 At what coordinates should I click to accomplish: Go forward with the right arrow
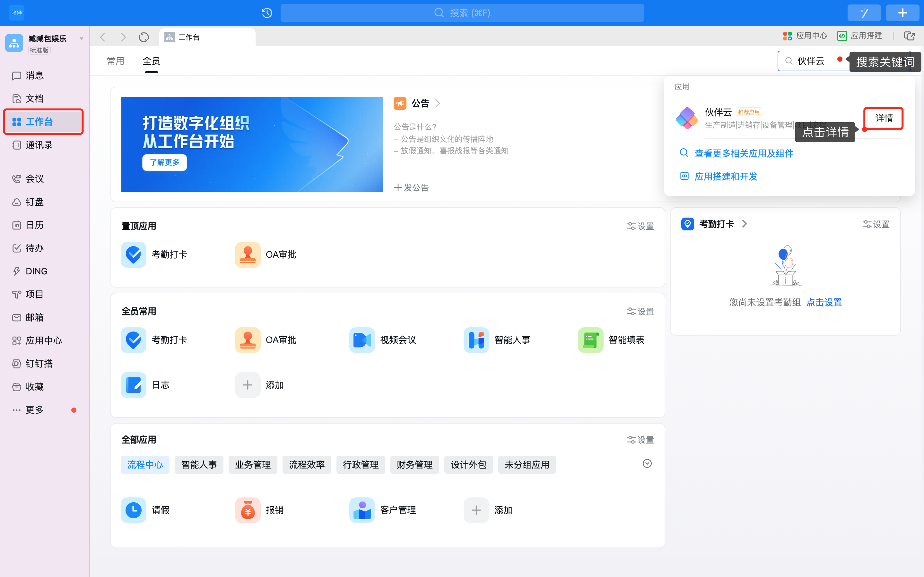coord(123,37)
